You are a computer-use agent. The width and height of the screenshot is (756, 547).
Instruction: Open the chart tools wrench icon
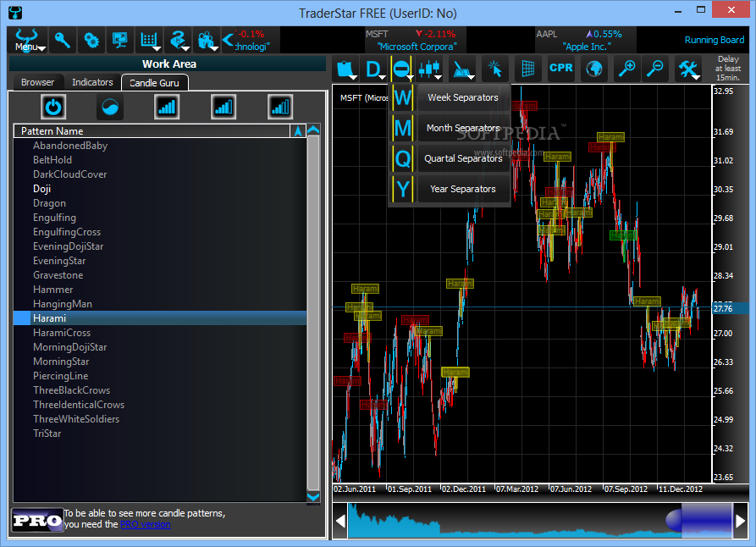point(688,69)
